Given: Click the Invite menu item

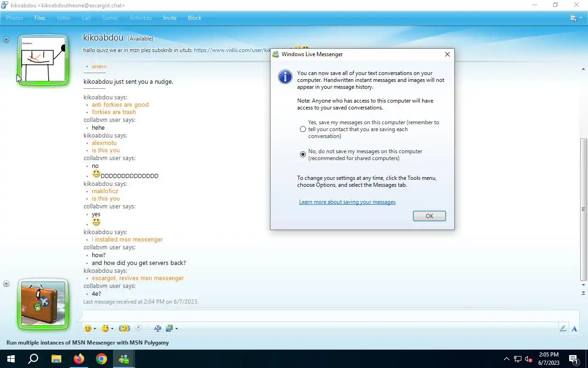Looking at the screenshot, I should click(170, 18).
